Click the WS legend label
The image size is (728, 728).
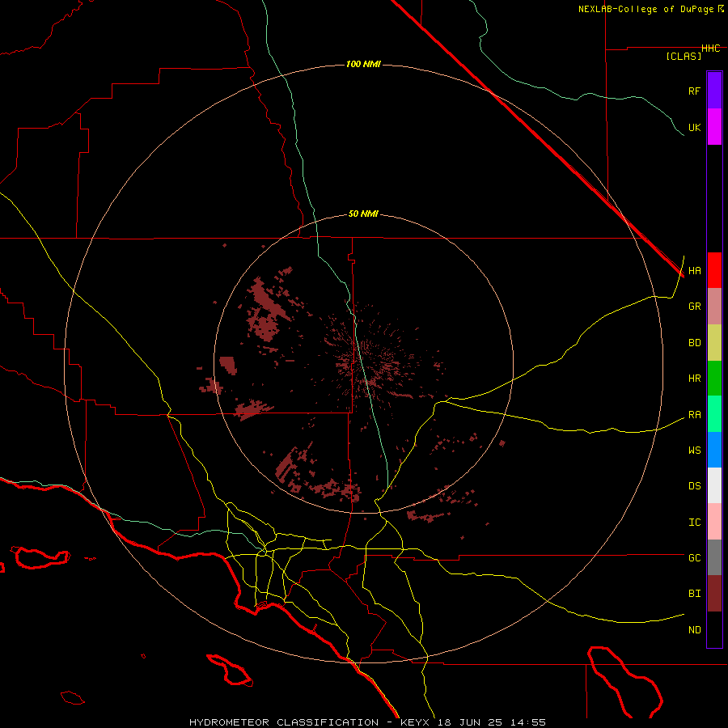[694, 450]
